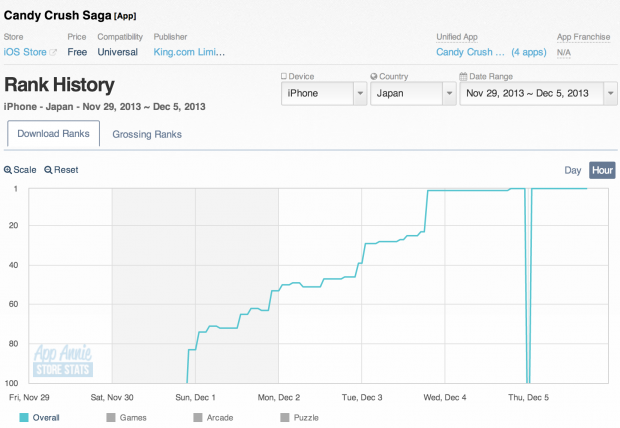
Task: Click the Thu, Dec 5 axis label
Action: click(x=528, y=398)
